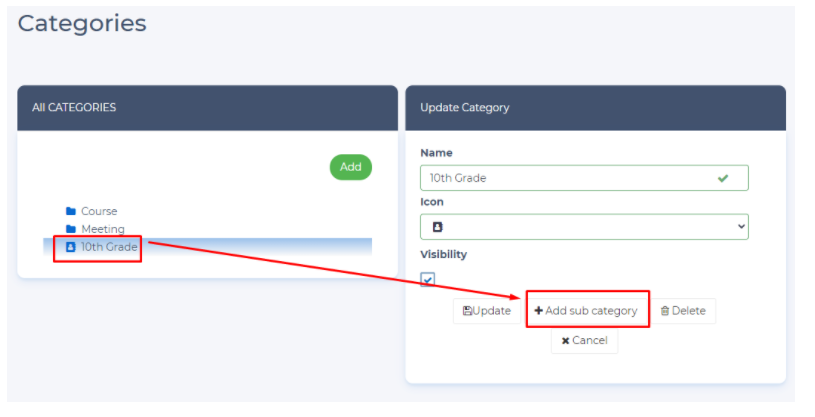The height and width of the screenshot is (417, 815).
Task: Click the Add sub category button
Action: [x=588, y=311]
